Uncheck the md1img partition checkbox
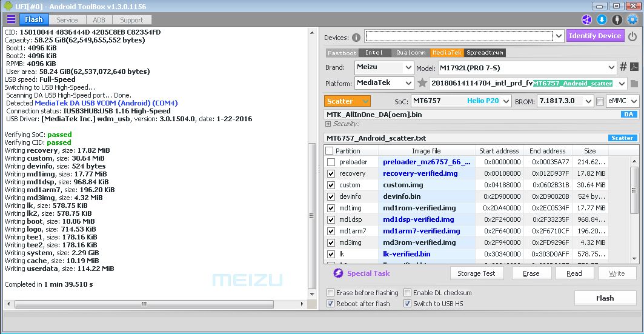 (x=331, y=208)
